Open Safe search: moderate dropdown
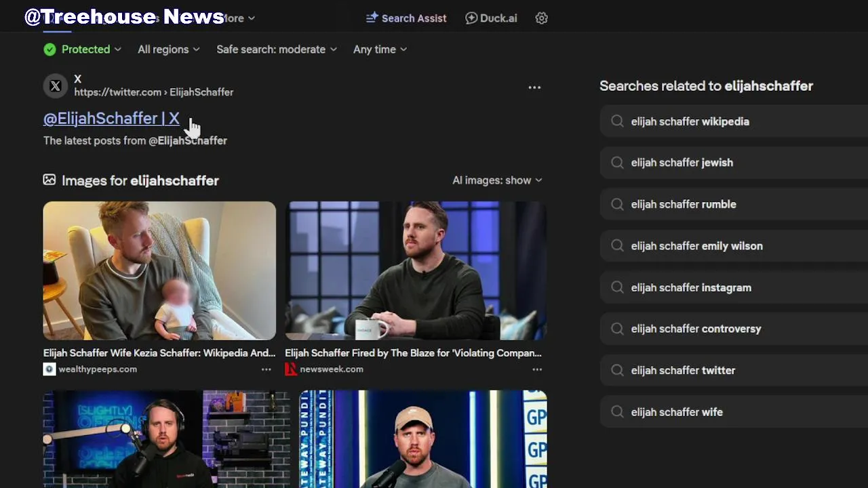This screenshot has width=868, height=488. 277,49
